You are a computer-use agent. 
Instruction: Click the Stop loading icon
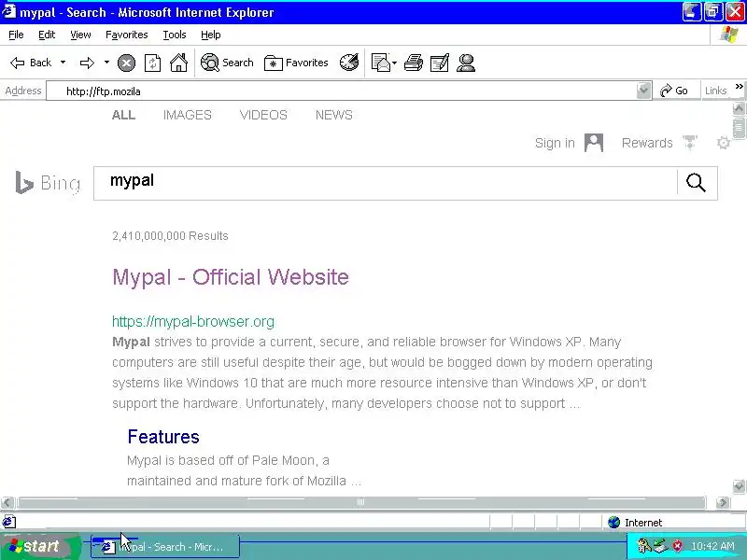tap(126, 63)
